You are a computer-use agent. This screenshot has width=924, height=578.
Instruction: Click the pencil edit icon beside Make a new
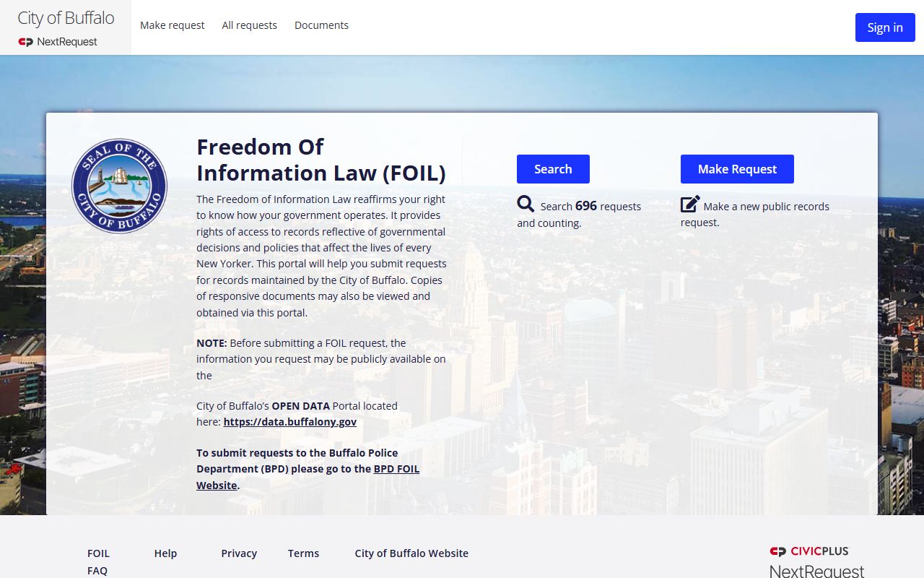[690, 204]
